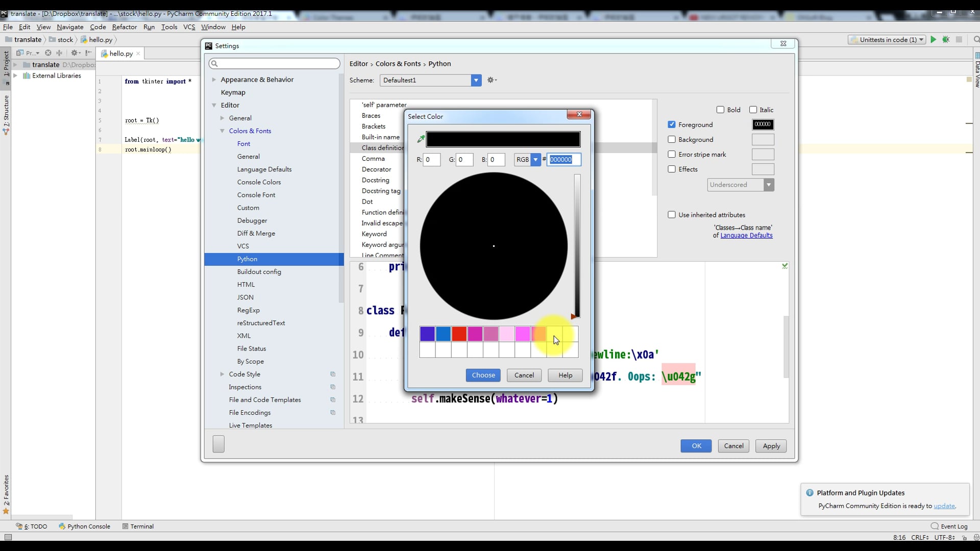Open the Refactor menu
The image size is (980, 551).
pos(124,27)
